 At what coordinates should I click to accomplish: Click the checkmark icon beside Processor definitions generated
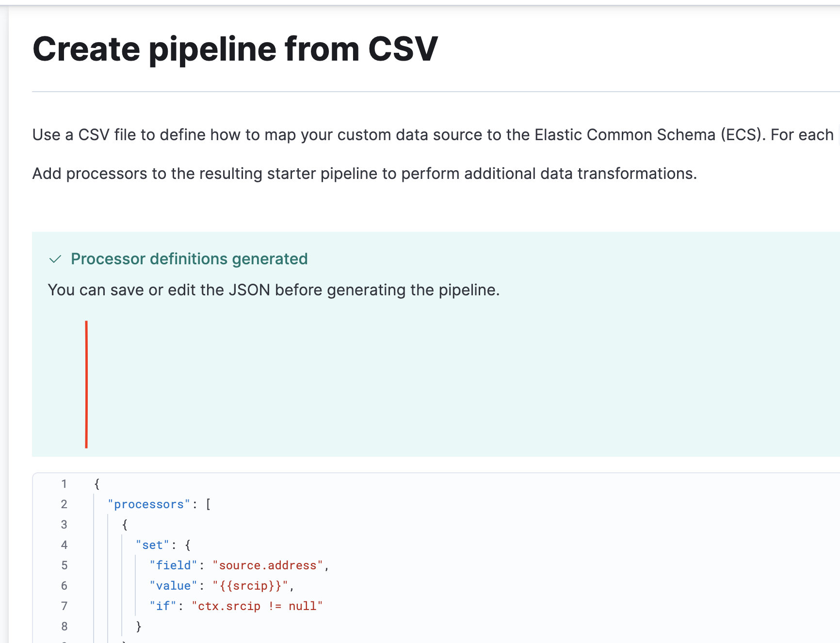click(55, 259)
